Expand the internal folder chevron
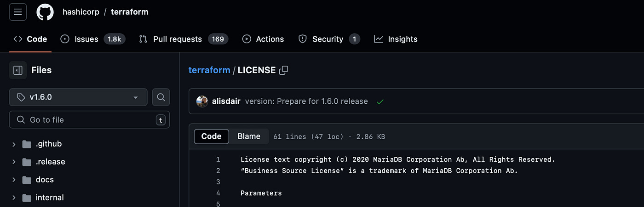Viewport: 644px width, 207px height. pyautogui.click(x=14, y=198)
